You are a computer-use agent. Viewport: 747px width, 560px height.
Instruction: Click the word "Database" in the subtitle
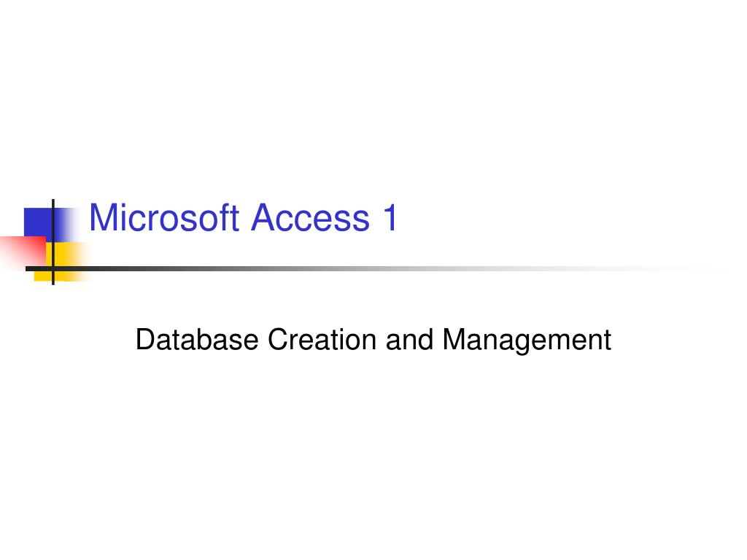tap(197, 340)
